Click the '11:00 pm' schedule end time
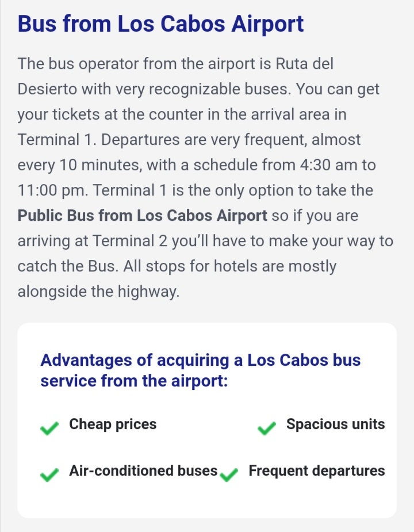 tap(52, 190)
